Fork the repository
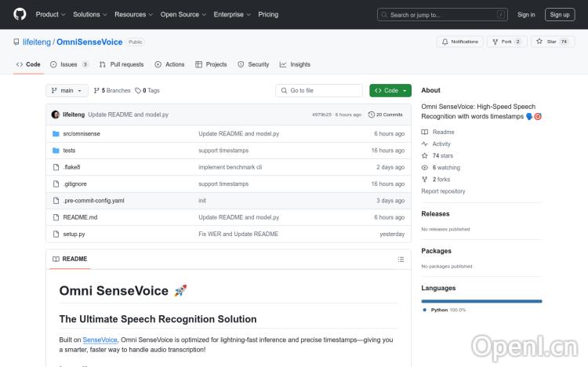Screen dimensions: 588x367 tap(506, 42)
